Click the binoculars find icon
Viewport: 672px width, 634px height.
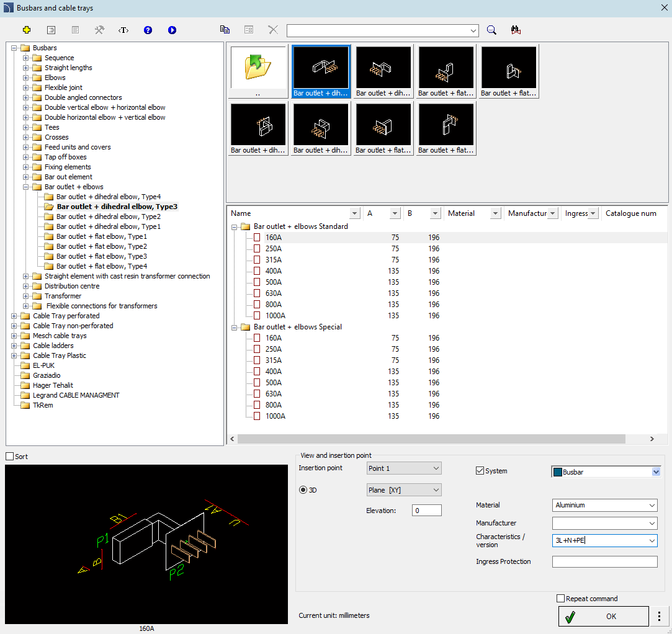tap(516, 30)
